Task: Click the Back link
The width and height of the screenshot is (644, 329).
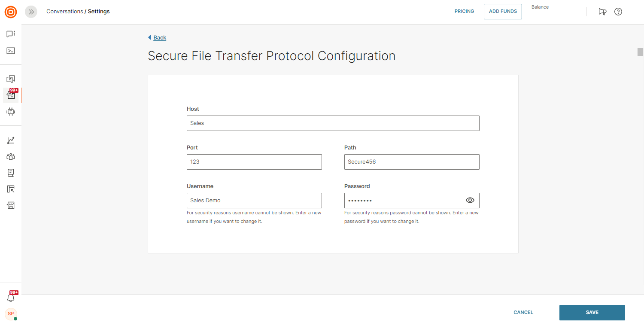Action: 159,38
